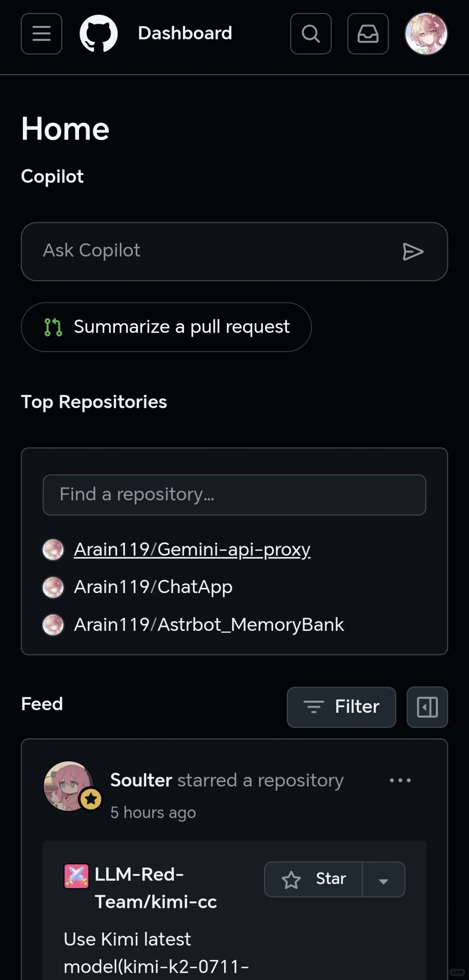Send the Copilot prompt arrow icon
Screen dimensions: 469x980
pyautogui.click(x=413, y=252)
